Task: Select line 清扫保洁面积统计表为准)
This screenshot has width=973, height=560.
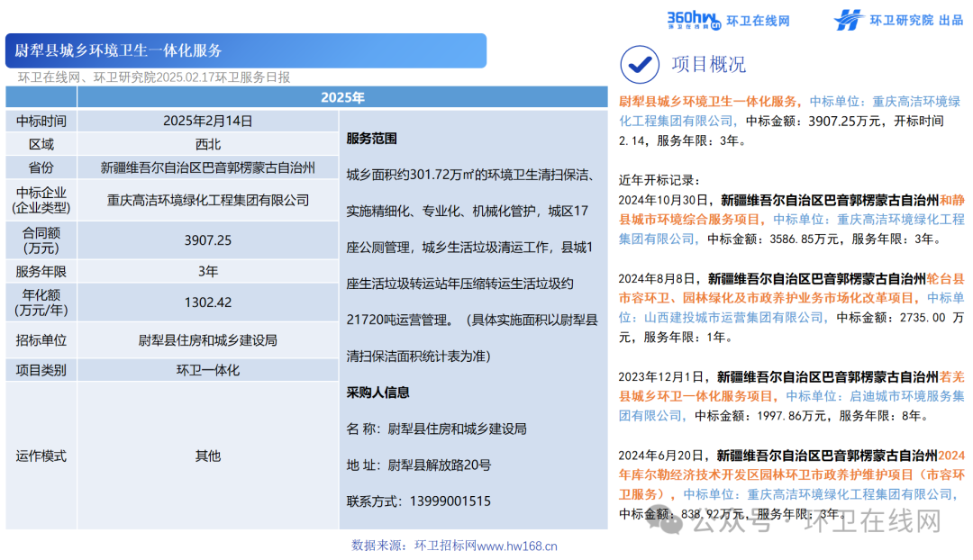Action: [419, 357]
